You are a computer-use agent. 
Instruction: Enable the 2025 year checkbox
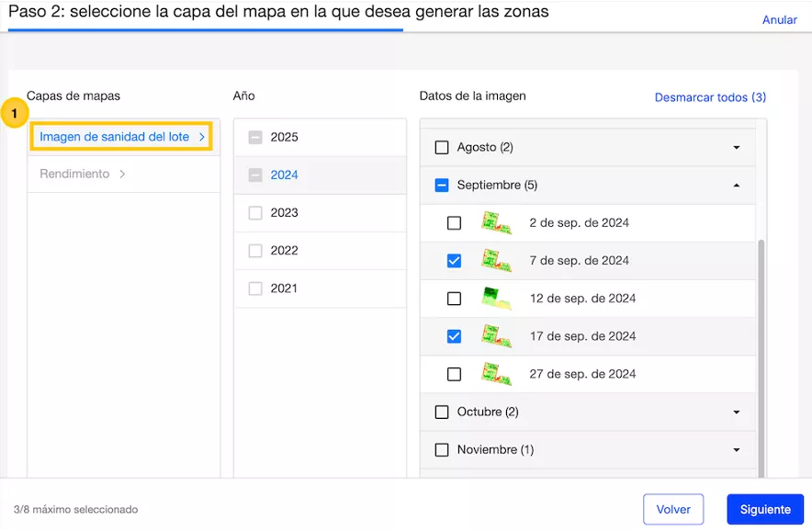tap(255, 138)
